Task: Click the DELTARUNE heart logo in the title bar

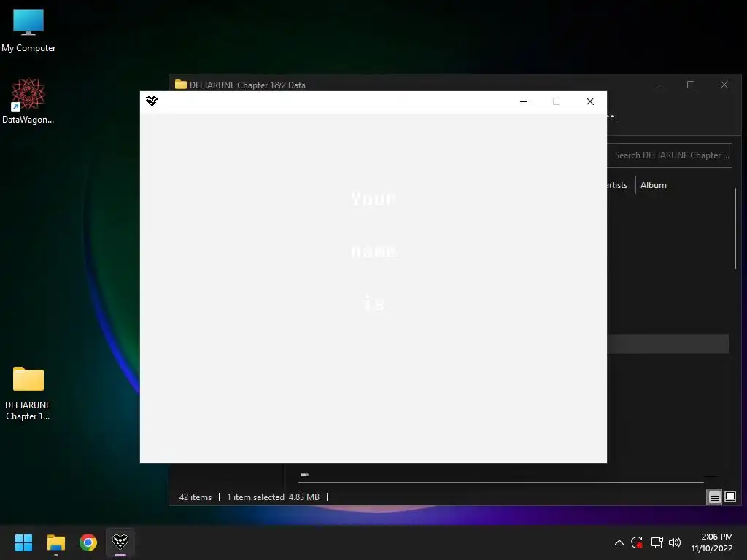Action: click(152, 101)
